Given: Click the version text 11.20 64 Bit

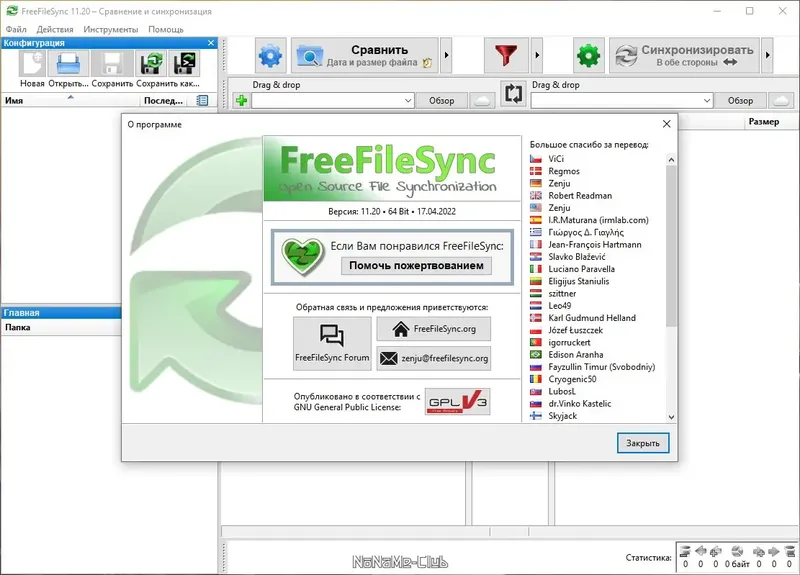Looking at the screenshot, I should (392, 211).
